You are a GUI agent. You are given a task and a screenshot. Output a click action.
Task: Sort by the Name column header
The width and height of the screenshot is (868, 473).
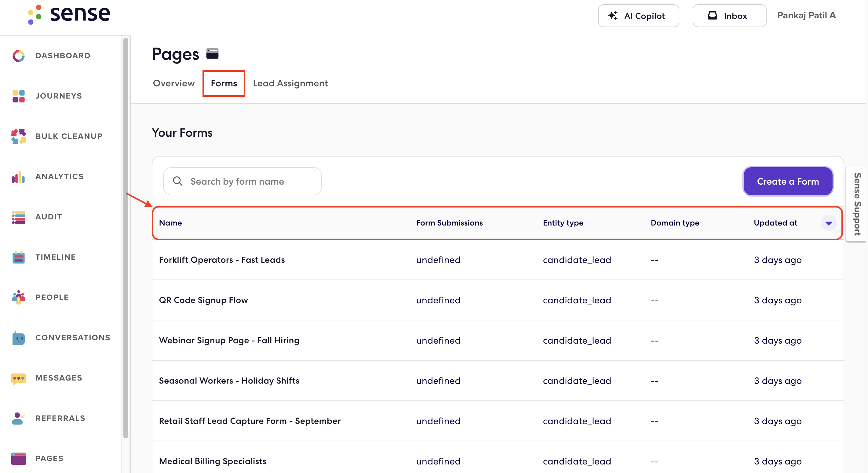[x=170, y=223]
